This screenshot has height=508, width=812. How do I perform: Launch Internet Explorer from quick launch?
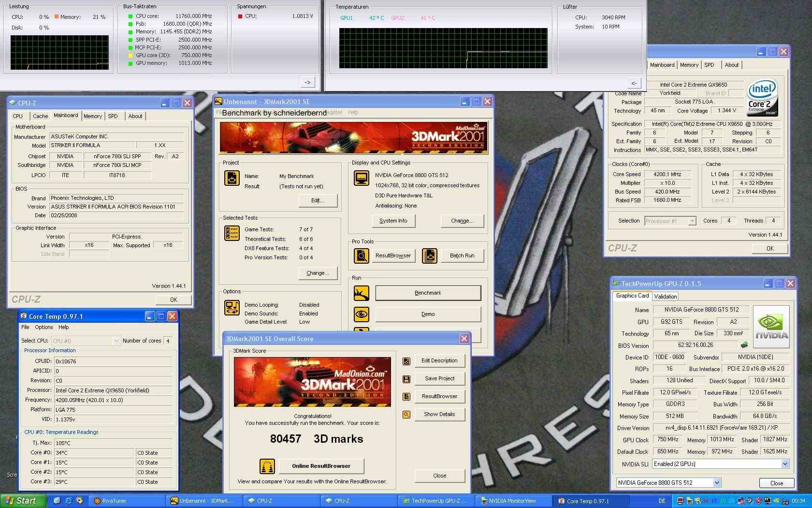coord(68,501)
